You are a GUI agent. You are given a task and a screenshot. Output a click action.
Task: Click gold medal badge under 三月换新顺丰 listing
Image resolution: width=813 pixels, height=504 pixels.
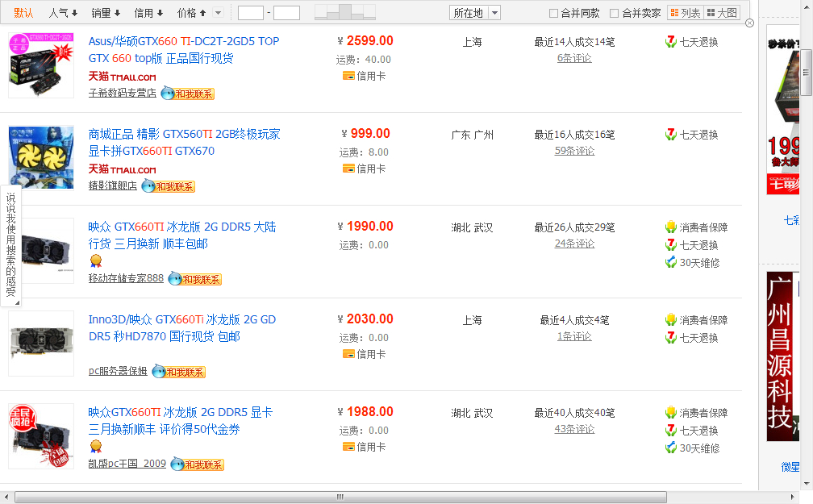96,447
